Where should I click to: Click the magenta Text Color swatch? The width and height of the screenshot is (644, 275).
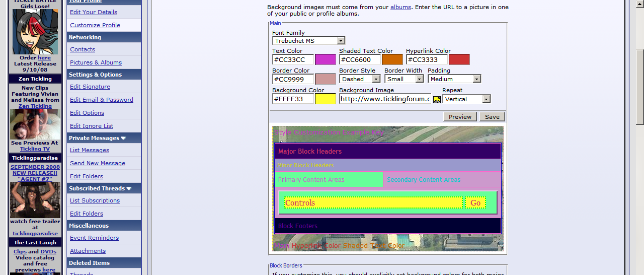pyautogui.click(x=325, y=60)
